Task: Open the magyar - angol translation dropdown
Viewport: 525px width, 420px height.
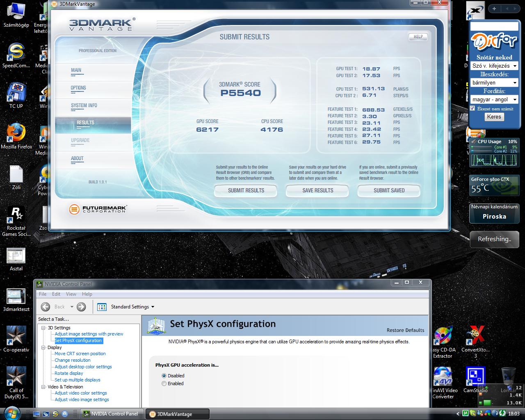Action: click(494, 99)
